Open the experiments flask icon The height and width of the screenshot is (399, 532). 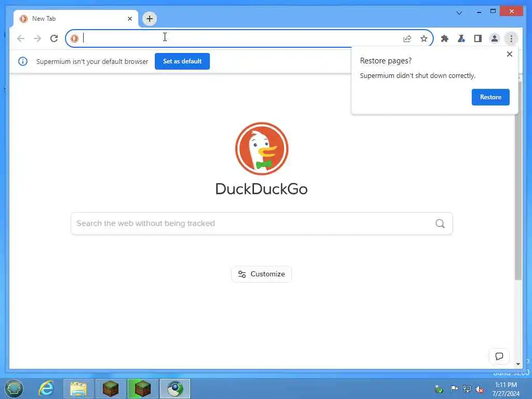point(461,38)
